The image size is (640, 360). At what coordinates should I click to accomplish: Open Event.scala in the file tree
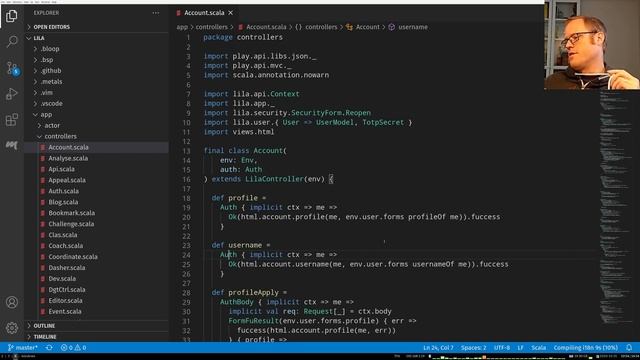pyautogui.click(x=96, y=311)
